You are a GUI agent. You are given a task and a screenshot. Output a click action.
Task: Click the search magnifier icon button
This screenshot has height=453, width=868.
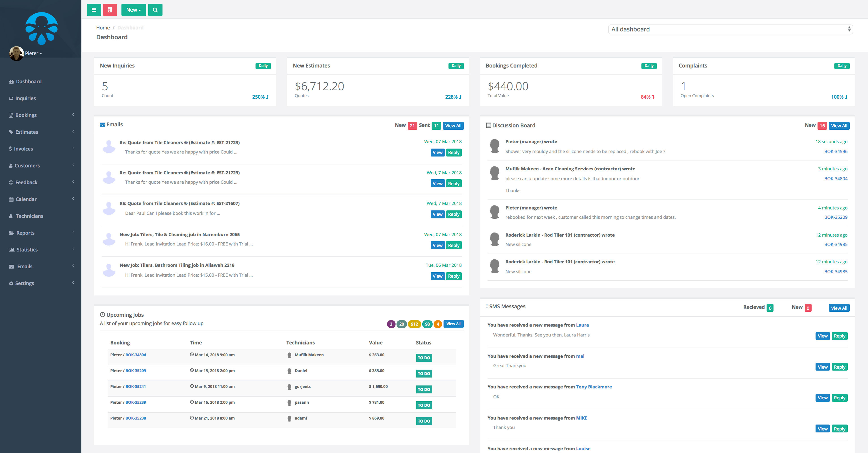point(155,10)
